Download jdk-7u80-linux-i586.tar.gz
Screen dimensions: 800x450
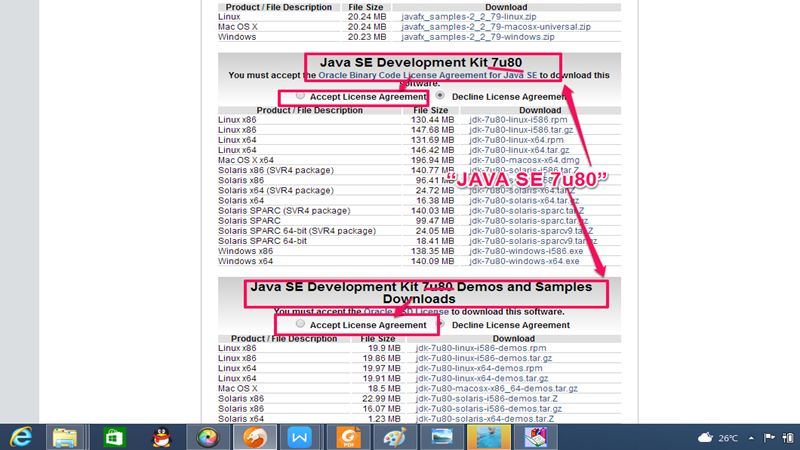(521, 130)
